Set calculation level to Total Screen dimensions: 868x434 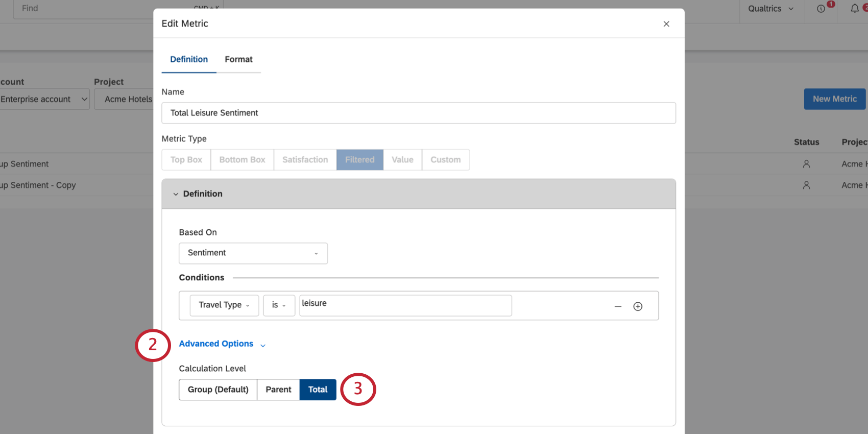[318, 390]
